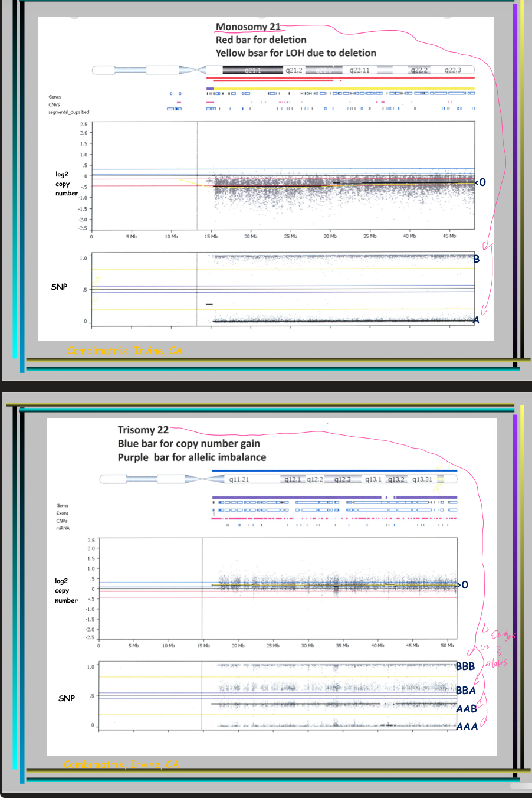Image resolution: width=532 pixels, height=798 pixels.
Task: Click the bottom Combimatrix, Irvine, CA caption
Action: pos(121,764)
